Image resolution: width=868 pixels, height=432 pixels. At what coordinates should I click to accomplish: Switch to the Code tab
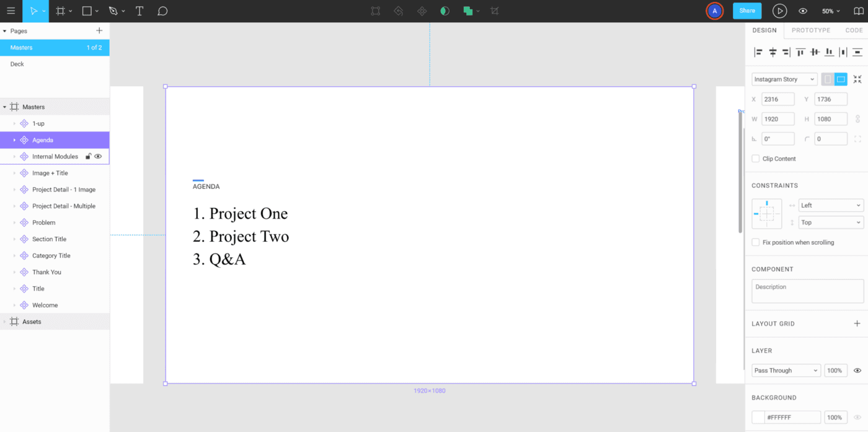coord(854,30)
